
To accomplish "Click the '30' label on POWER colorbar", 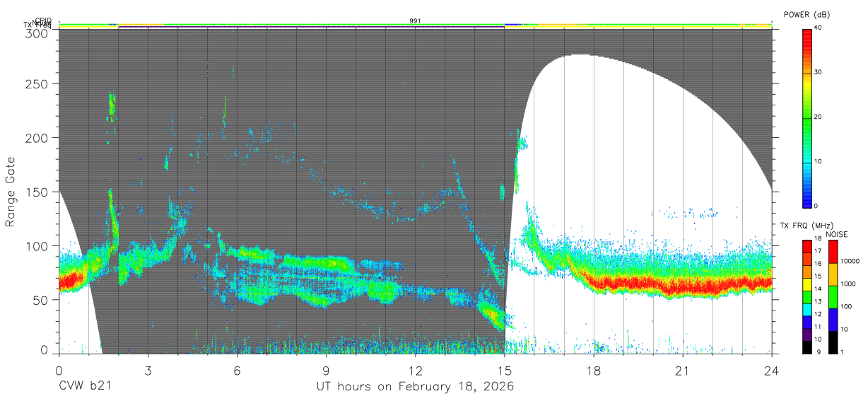I will point(818,72).
